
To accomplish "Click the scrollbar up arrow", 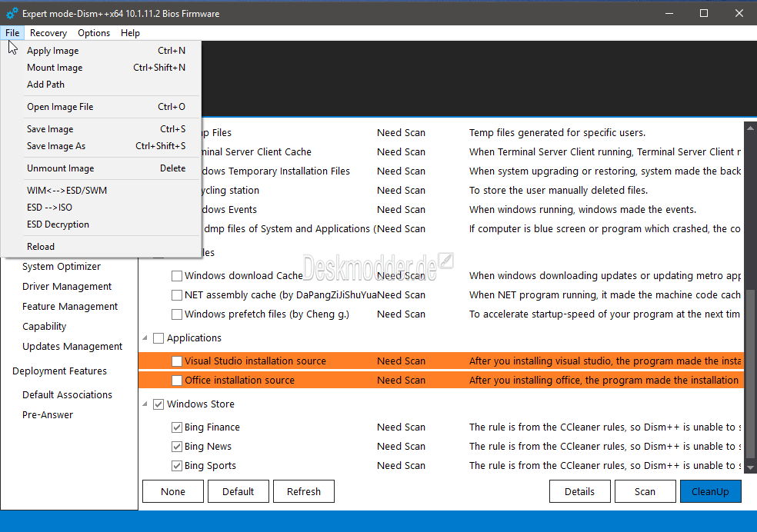I will point(750,128).
